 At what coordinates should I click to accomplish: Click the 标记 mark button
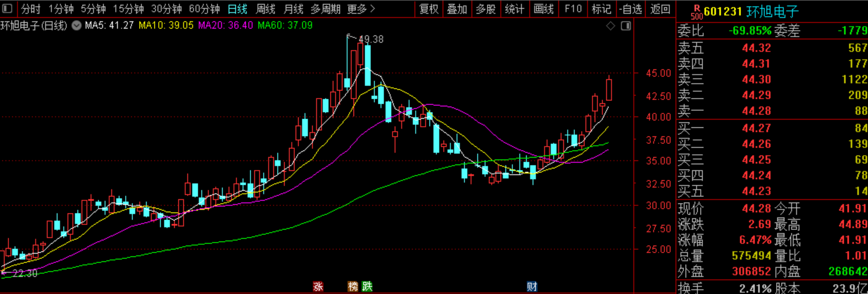(601, 9)
